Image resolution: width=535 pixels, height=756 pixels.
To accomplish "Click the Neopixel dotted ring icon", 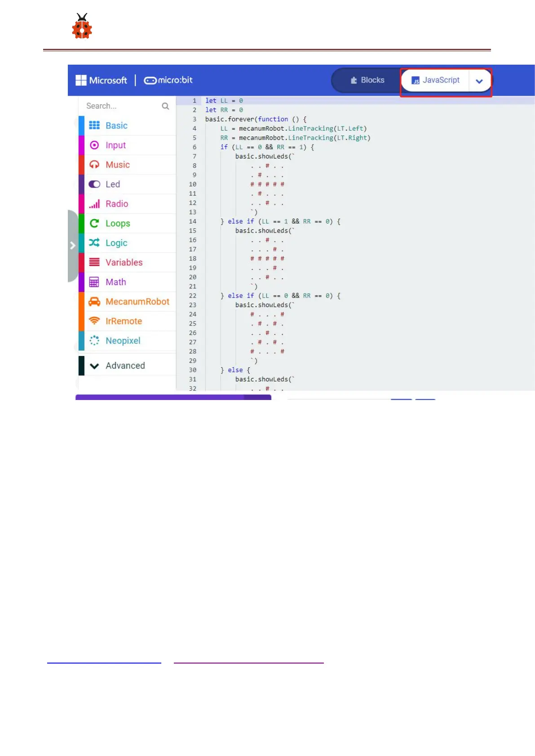I will point(94,341).
